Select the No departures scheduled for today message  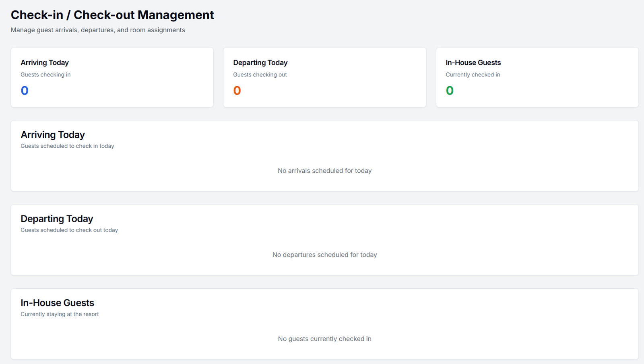324,254
